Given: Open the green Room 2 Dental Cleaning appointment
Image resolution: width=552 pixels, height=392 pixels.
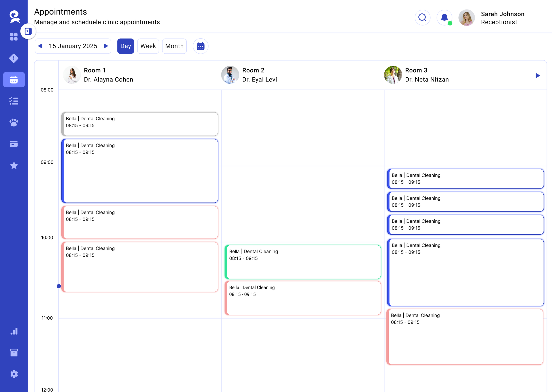Looking at the screenshot, I should [302, 262].
